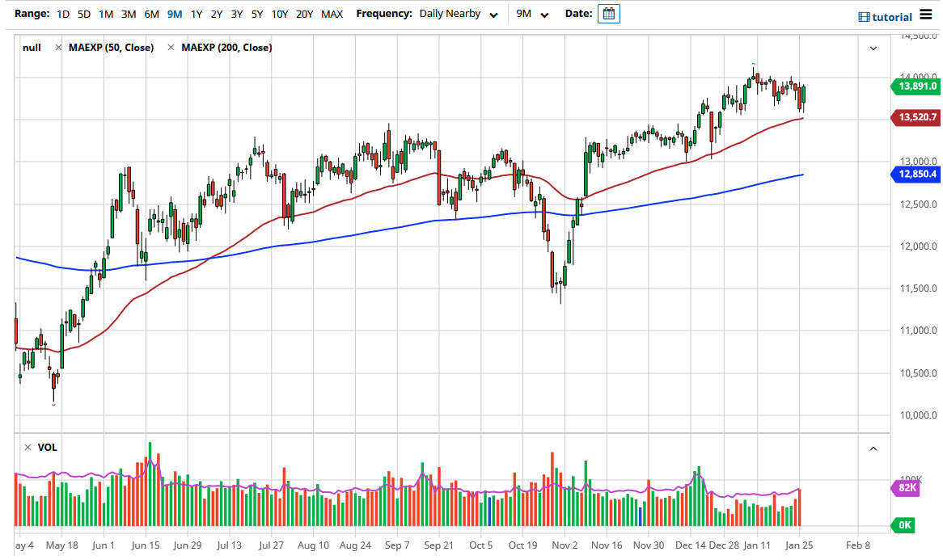The width and height of the screenshot is (943, 560).
Task: Collapse the main price chart panel
Action: tap(873, 48)
